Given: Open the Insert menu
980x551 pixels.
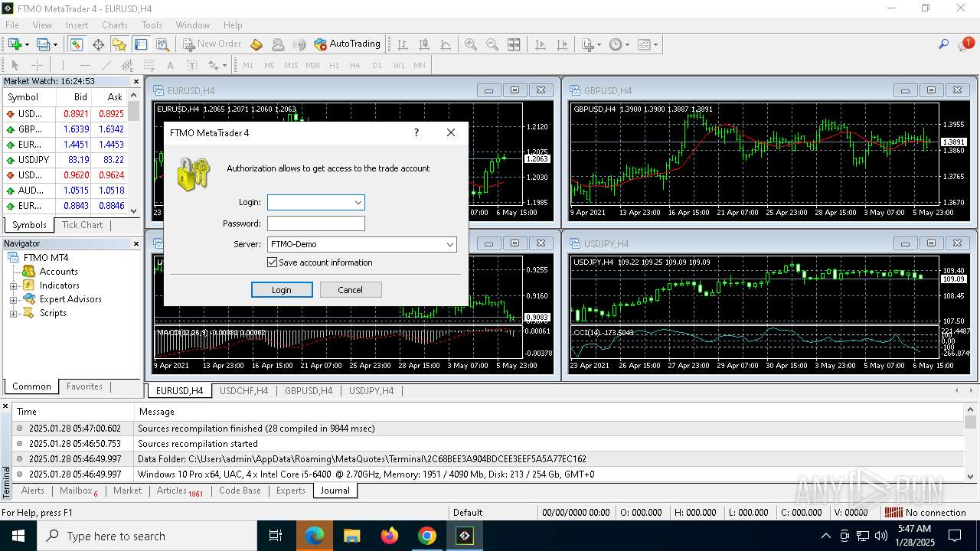Looking at the screenshot, I should [x=77, y=25].
